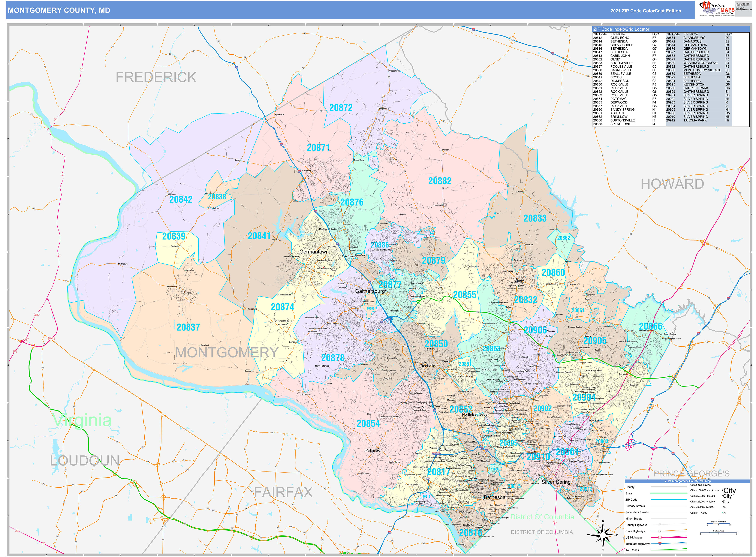Click the 20874 ZIP label on the map
Screen dimensions: 756x557
[283, 307]
